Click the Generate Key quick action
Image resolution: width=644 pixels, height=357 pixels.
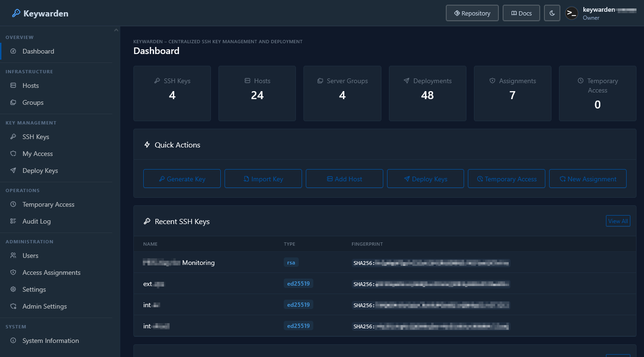182,179
